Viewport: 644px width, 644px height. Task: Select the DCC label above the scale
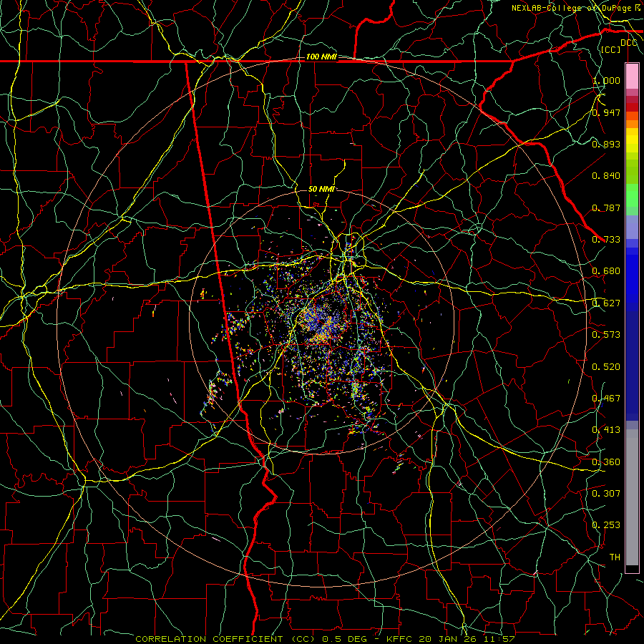629,43
